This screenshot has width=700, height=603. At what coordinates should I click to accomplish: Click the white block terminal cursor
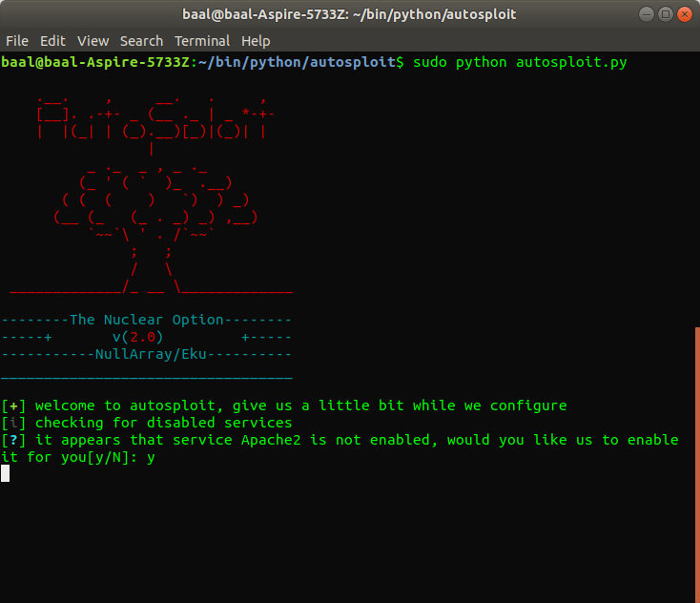tap(6, 473)
